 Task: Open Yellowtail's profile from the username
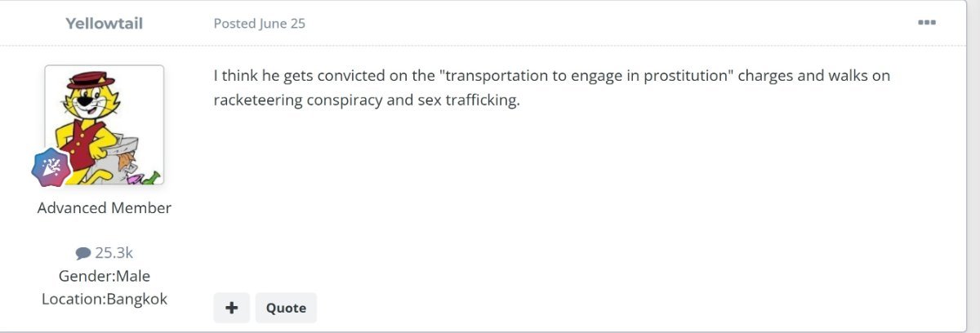tap(105, 23)
